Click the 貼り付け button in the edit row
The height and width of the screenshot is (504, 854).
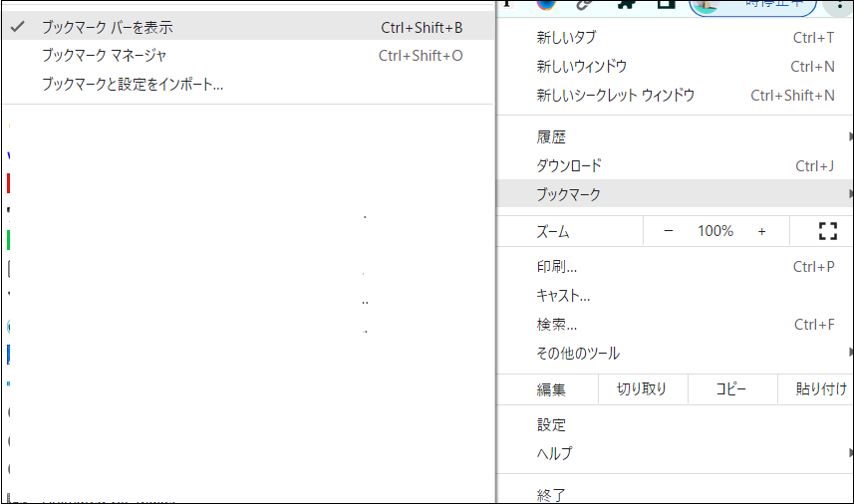tap(820, 389)
